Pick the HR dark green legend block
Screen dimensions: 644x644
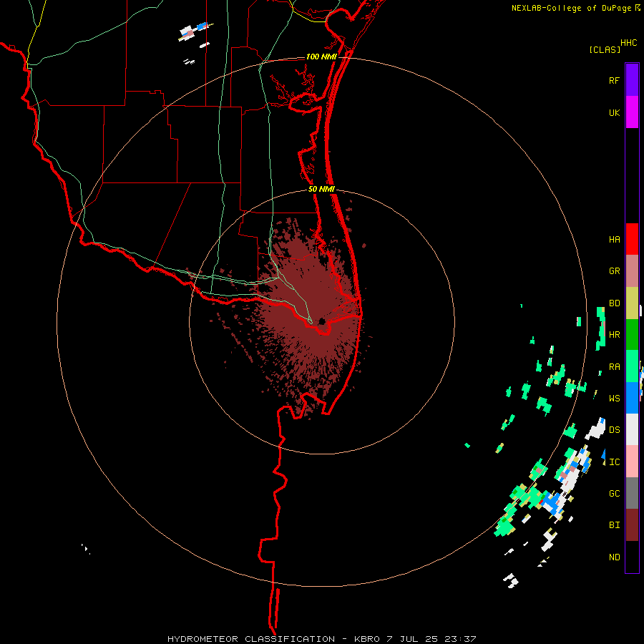(632, 335)
